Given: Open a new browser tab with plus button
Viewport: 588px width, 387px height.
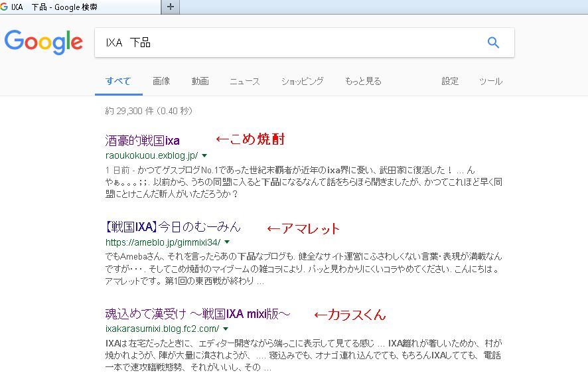Looking at the screenshot, I should point(171,7).
